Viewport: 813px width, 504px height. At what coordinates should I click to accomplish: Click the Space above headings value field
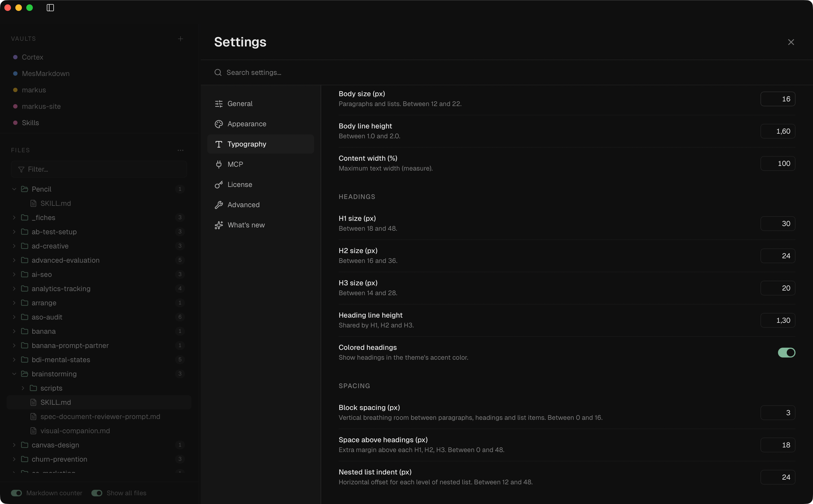[x=778, y=445]
